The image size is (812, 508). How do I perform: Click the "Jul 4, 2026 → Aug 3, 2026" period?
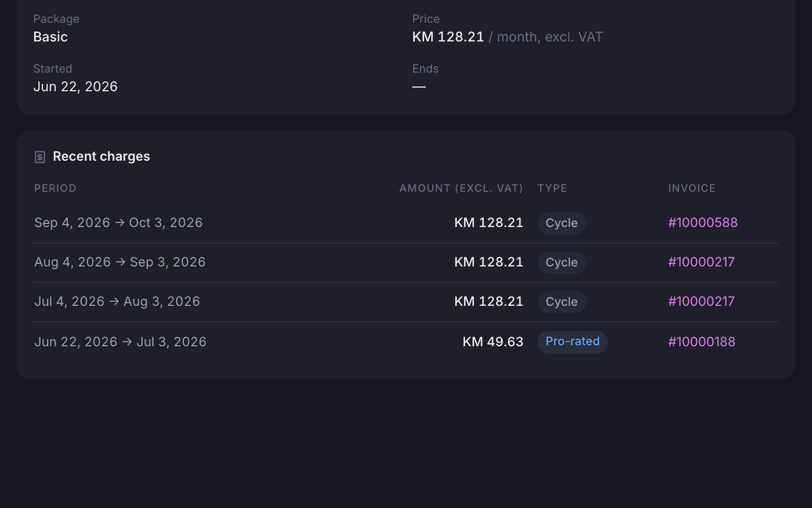pyautogui.click(x=117, y=301)
